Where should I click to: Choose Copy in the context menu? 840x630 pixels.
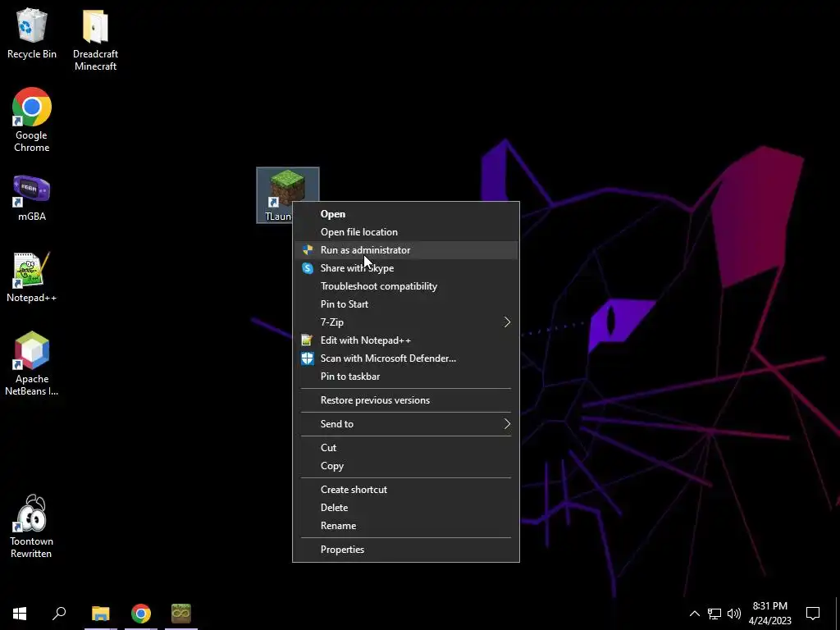(x=405, y=466)
